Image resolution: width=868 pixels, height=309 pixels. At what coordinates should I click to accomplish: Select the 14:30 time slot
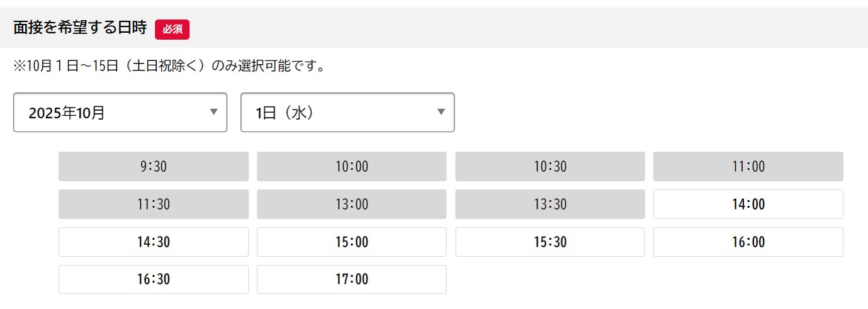[153, 242]
